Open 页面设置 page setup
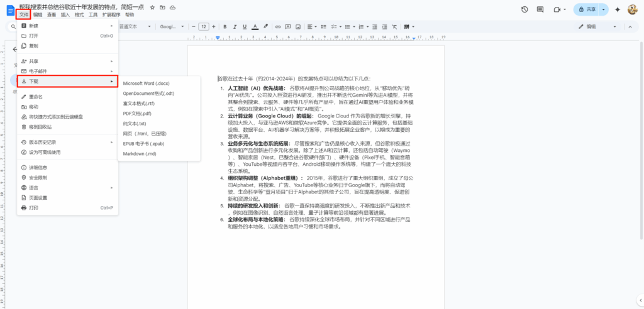This screenshot has width=644, height=309. [x=67, y=198]
